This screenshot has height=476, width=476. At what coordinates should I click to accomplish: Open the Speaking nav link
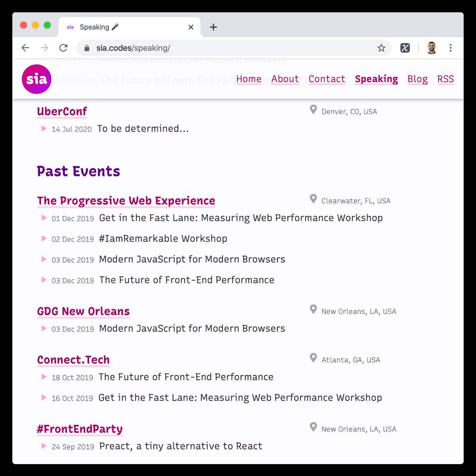coord(376,79)
